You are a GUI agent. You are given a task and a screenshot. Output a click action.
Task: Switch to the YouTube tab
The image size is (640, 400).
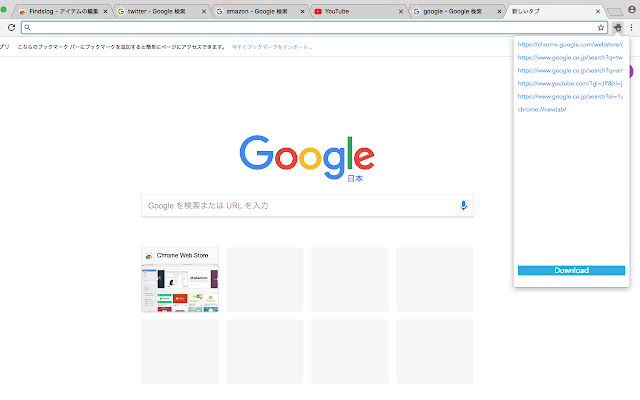point(358,11)
